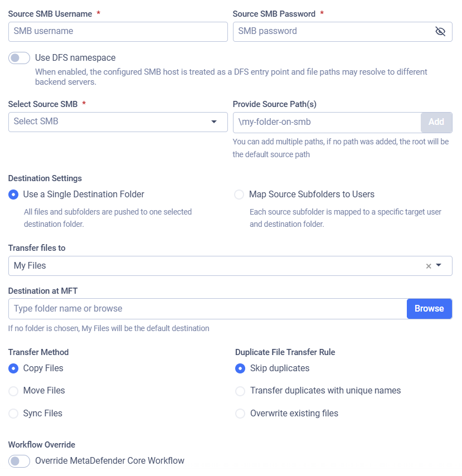Enable the Use DFS namespace toggle
The height and width of the screenshot is (476, 462).
[19, 58]
